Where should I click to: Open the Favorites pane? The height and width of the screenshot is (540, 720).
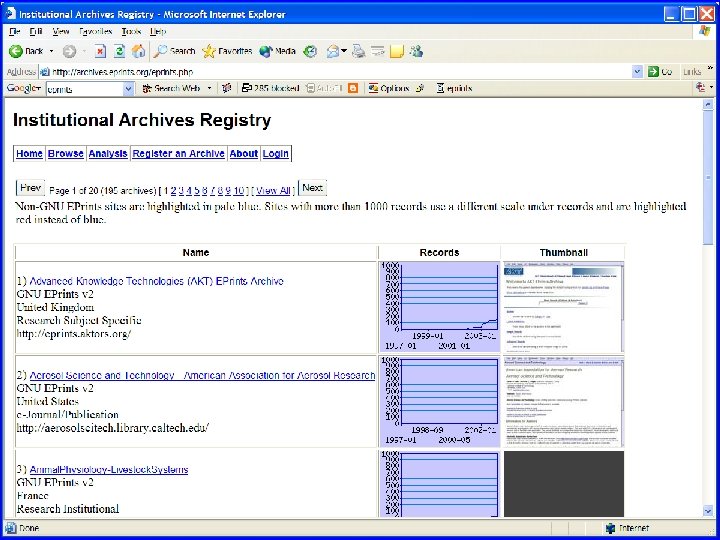point(227,51)
